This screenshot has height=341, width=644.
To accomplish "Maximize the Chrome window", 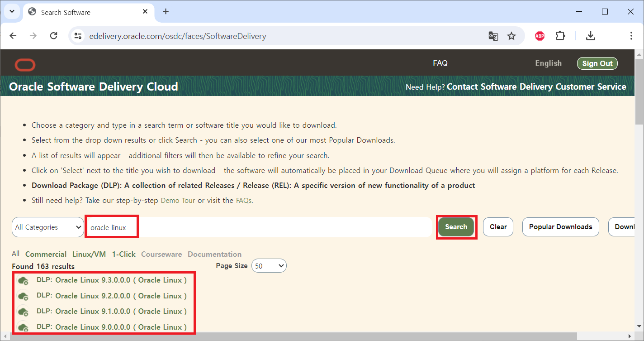I will click(x=605, y=12).
